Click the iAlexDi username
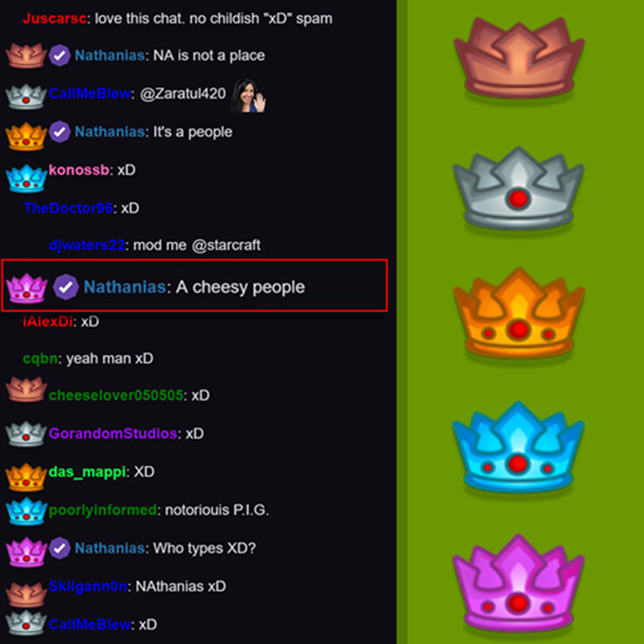 (x=47, y=321)
